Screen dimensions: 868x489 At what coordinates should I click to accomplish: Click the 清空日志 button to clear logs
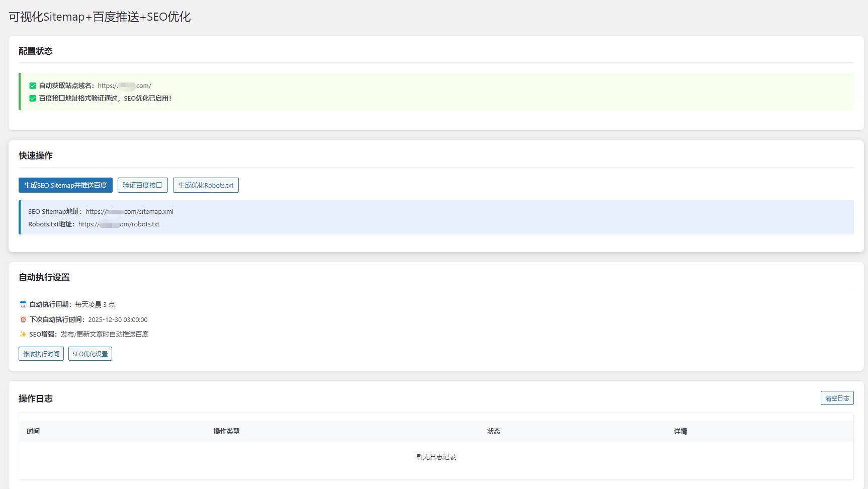[x=836, y=397]
